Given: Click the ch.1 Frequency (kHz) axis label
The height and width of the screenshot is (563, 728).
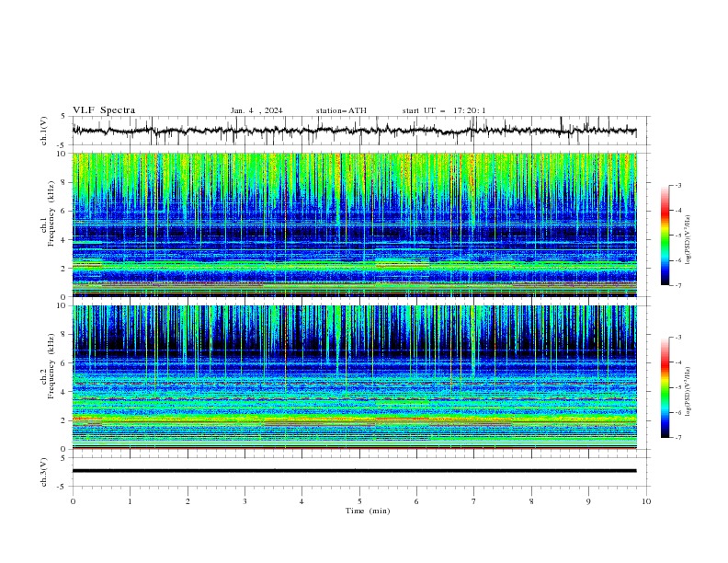Looking at the screenshot, I should click(48, 214).
